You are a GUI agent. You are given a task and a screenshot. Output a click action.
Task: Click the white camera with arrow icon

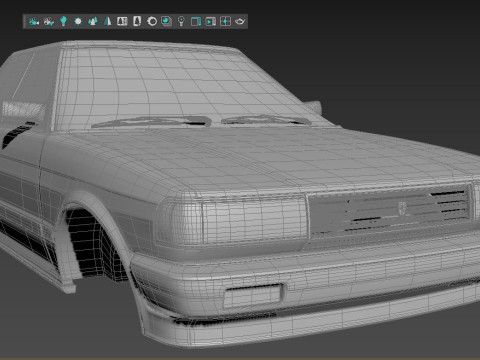click(x=49, y=22)
